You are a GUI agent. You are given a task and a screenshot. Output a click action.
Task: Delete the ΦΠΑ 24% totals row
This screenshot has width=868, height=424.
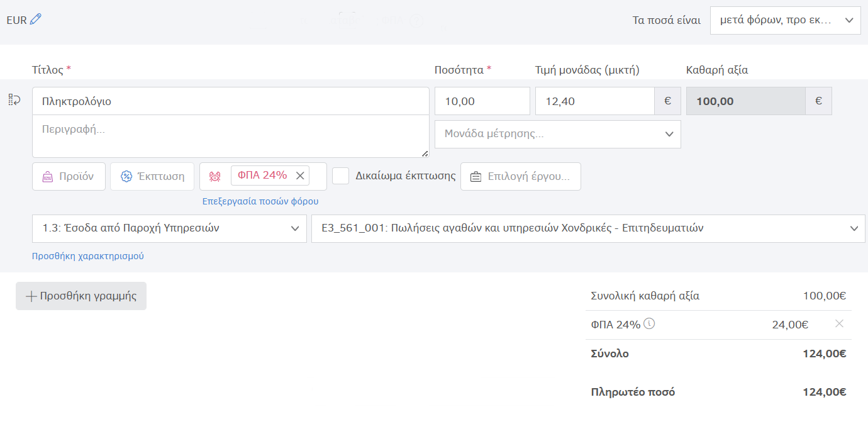click(x=838, y=324)
